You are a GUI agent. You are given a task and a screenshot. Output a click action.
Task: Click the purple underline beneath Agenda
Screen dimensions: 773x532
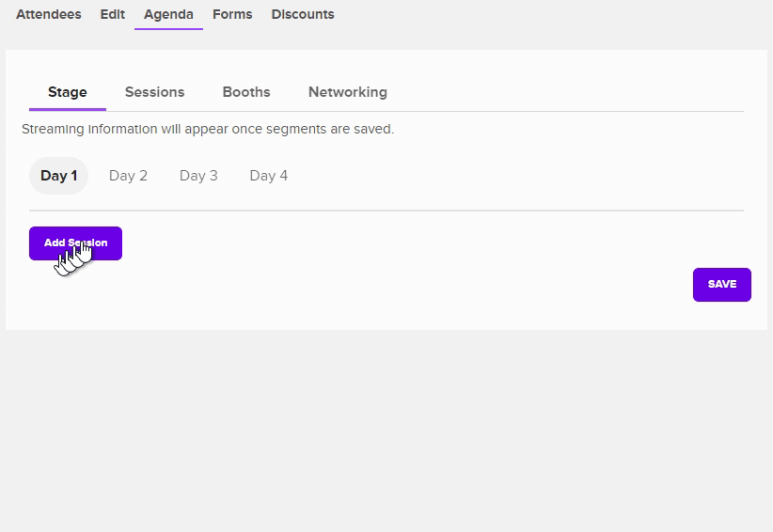pyautogui.click(x=168, y=29)
